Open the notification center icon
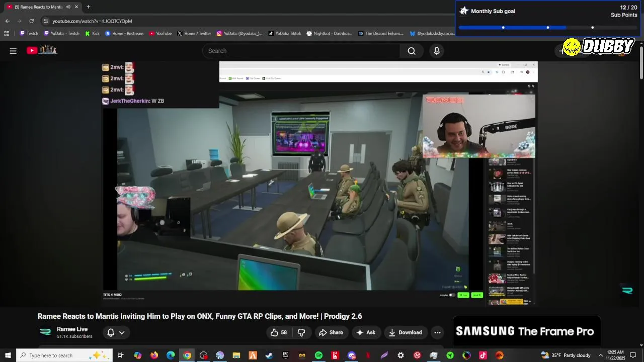This screenshot has width=644, height=362. point(633,355)
